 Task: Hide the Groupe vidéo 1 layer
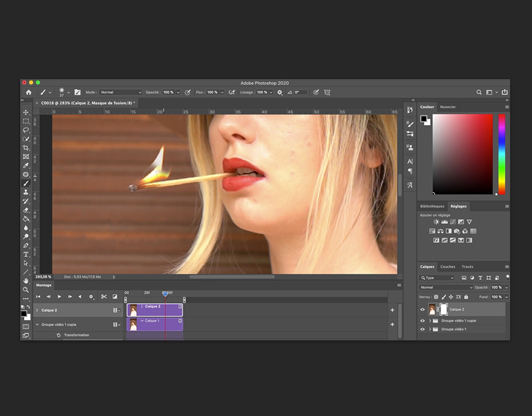tap(423, 329)
